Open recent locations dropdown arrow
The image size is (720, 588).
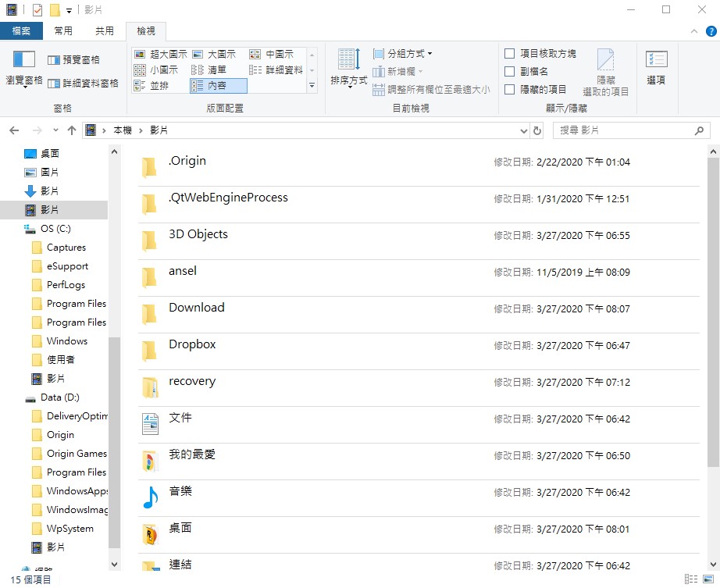(55, 130)
